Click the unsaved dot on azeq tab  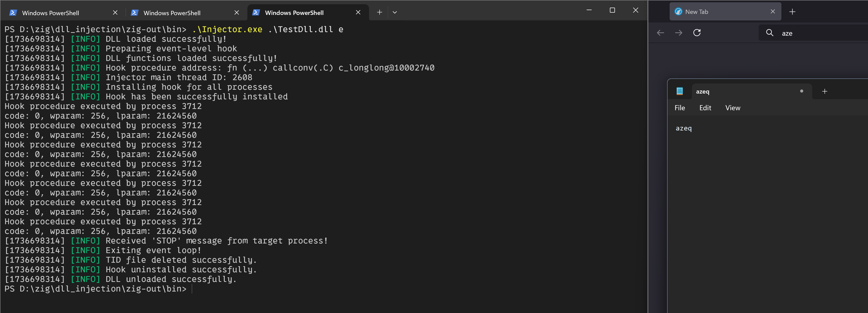(x=802, y=91)
